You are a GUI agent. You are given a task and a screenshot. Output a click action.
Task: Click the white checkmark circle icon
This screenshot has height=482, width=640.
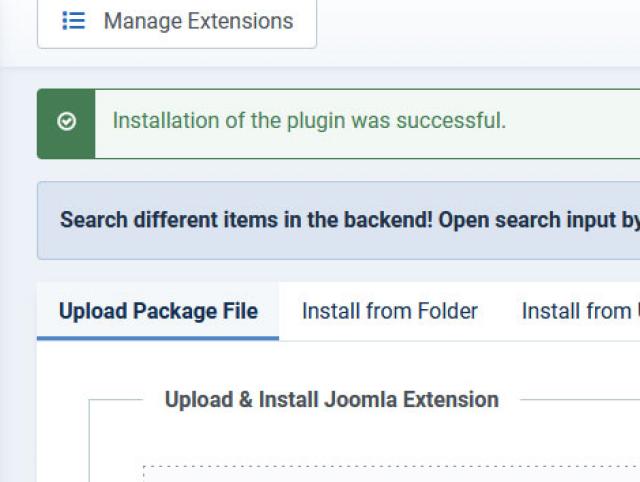pyautogui.click(x=67, y=121)
